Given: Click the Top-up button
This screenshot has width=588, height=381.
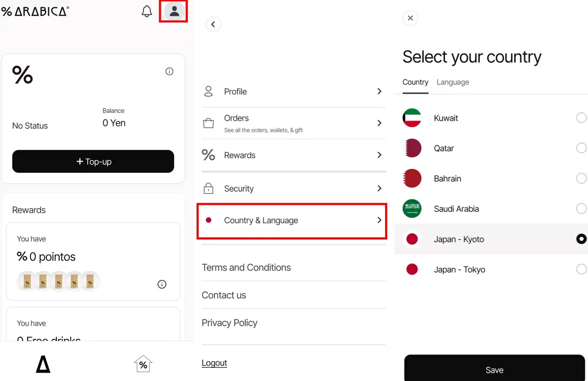Looking at the screenshot, I should point(93,162).
